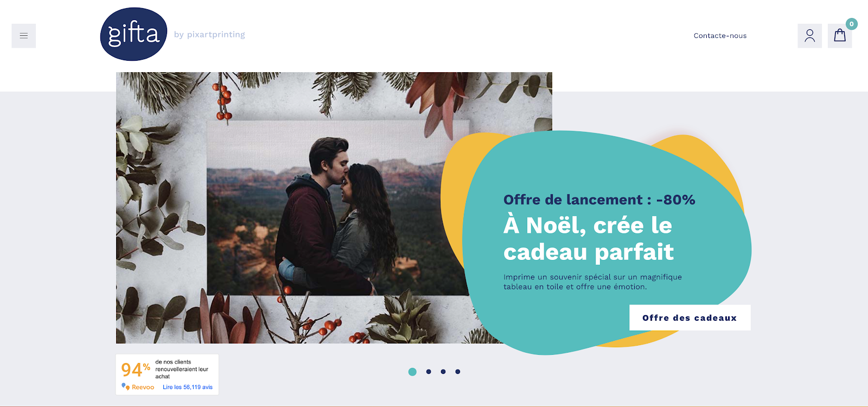Click the Offre des cadeaux button
Image resolution: width=868 pixels, height=407 pixels.
click(x=690, y=317)
